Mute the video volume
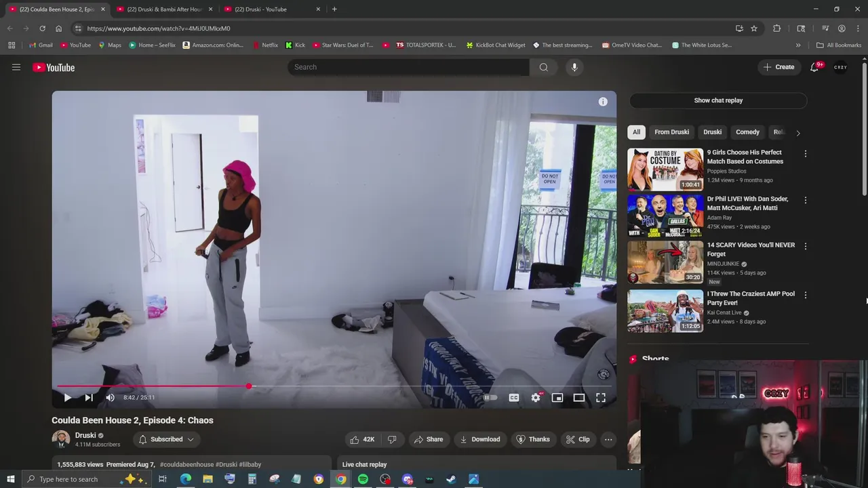The height and width of the screenshot is (488, 868). pos(110,398)
